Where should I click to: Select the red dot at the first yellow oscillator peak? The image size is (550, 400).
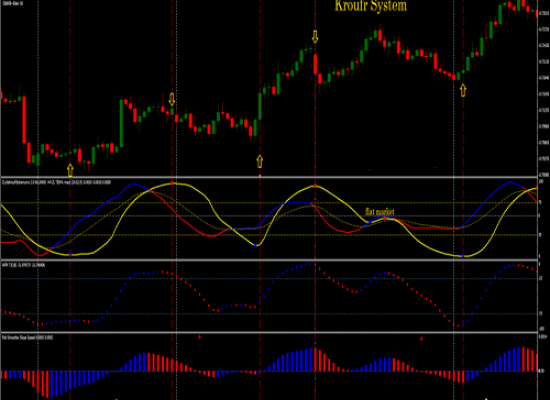click(172, 183)
